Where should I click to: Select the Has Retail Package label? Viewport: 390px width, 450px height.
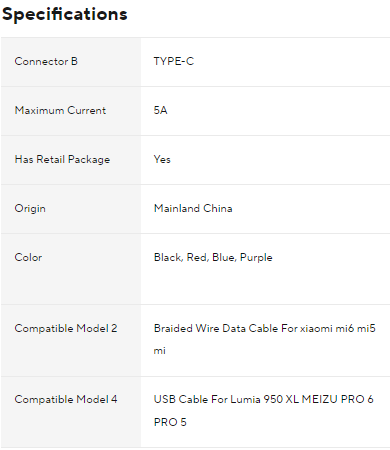click(x=62, y=159)
